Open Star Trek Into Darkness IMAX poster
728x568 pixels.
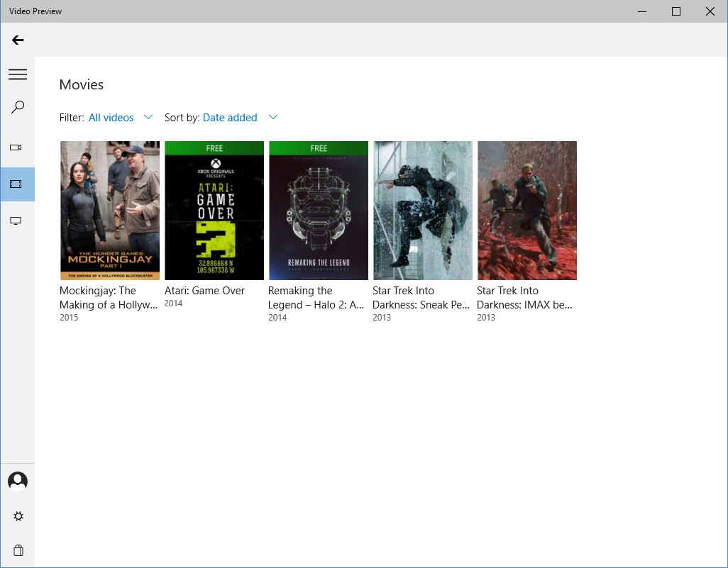527,211
